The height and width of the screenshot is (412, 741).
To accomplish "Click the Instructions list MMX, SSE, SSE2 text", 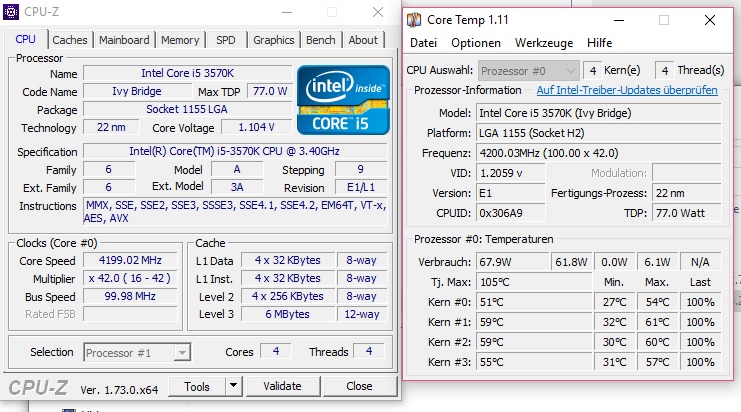I will pos(235,212).
